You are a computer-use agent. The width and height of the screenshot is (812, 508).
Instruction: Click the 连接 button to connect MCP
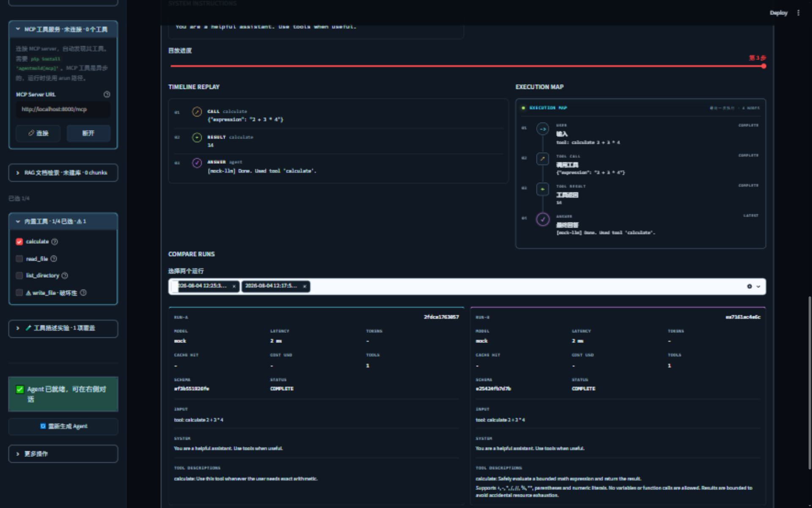[38, 133]
